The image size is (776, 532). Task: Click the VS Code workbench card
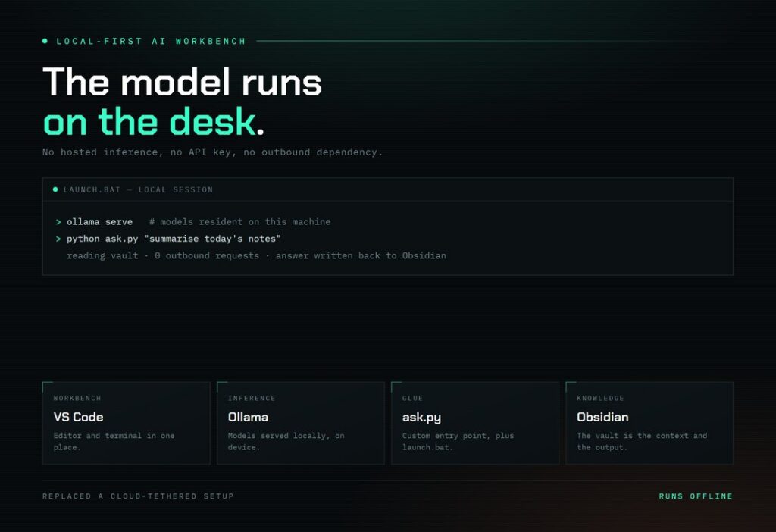[x=127, y=423]
